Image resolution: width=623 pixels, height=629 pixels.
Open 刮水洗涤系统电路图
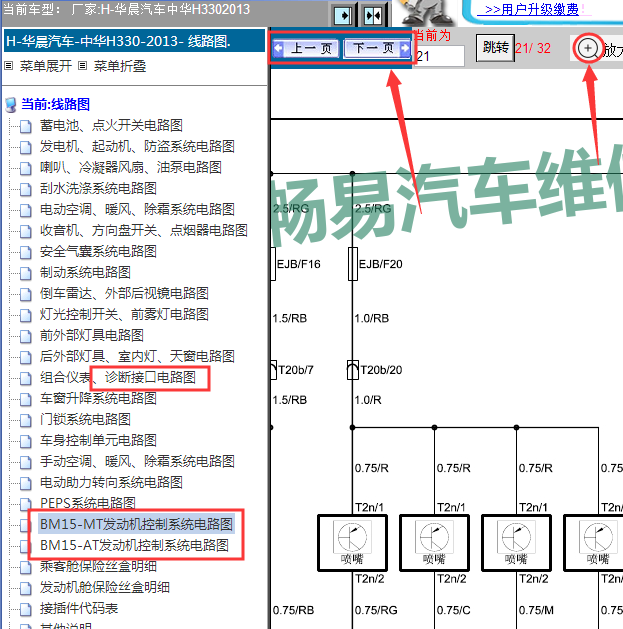(x=98, y=188)
